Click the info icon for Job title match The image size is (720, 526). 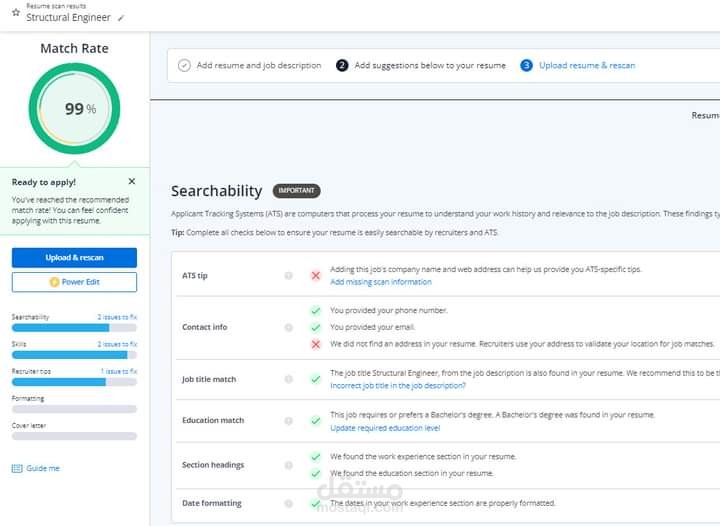coord(288,379)
